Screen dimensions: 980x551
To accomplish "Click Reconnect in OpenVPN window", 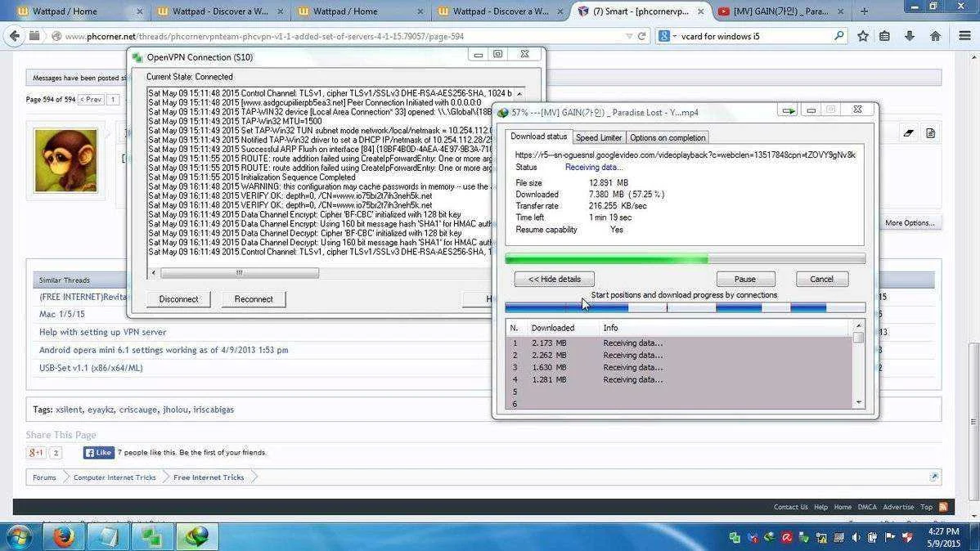I will point(254,299).
